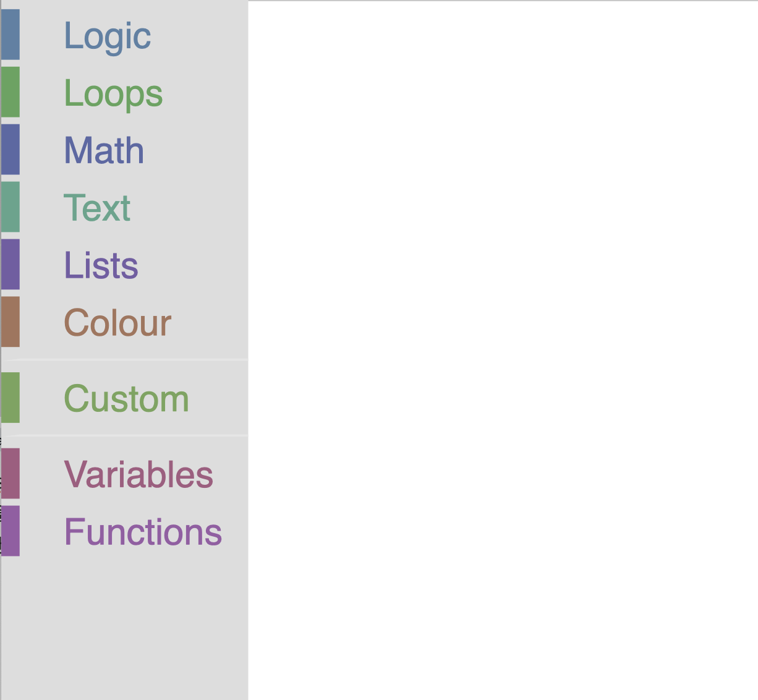Select the Colour category label
The width and height of the screenshot is (758, 700).
point(117,323)
